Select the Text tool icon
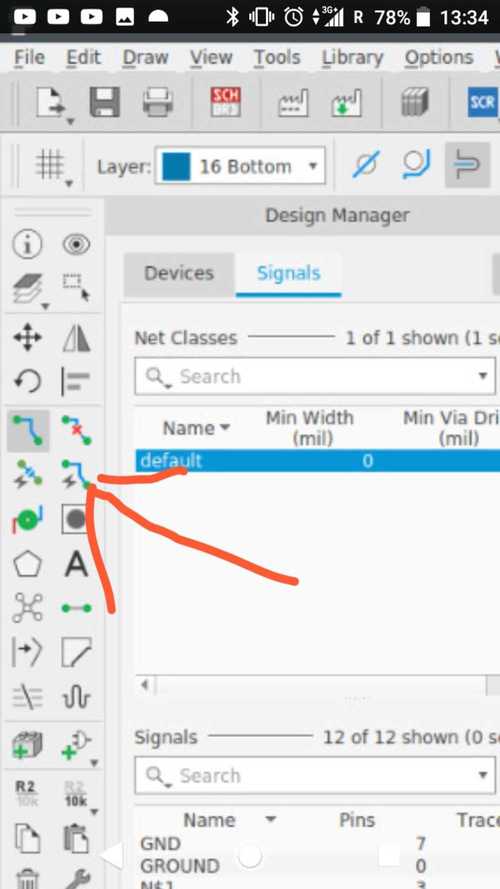Viewport: 500px width, 889px height. [76, 564]
